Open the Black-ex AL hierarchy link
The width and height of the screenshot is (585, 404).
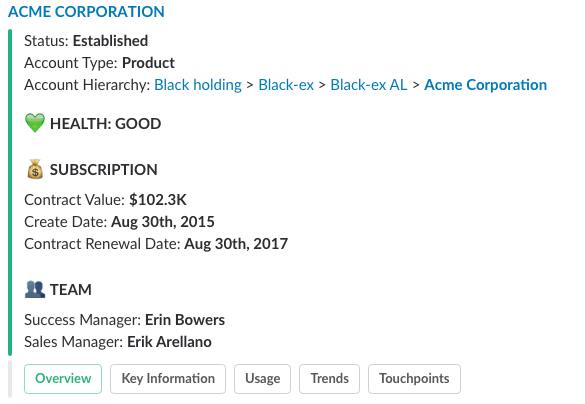click(x=369, y=85)
